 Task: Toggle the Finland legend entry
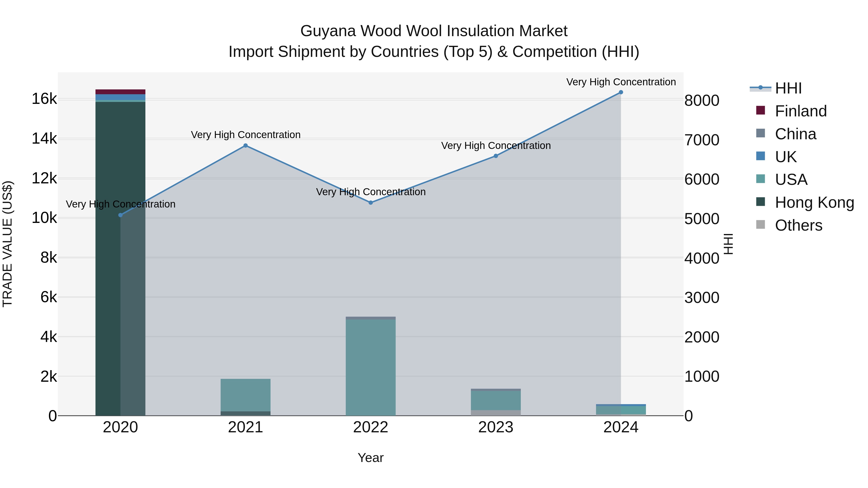791,111
